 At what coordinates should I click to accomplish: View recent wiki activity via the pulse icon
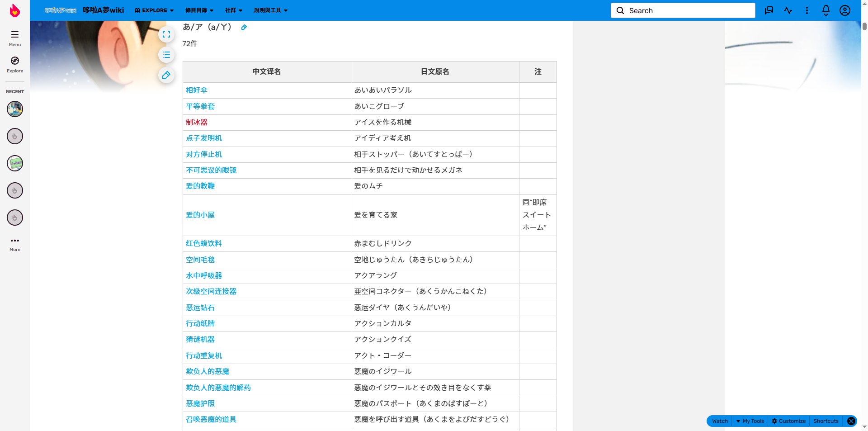[788, 10]
